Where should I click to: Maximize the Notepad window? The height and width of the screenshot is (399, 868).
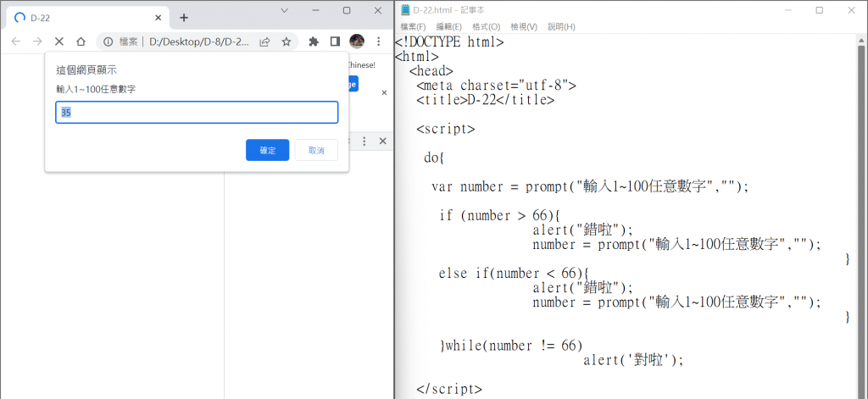[820, 10]
